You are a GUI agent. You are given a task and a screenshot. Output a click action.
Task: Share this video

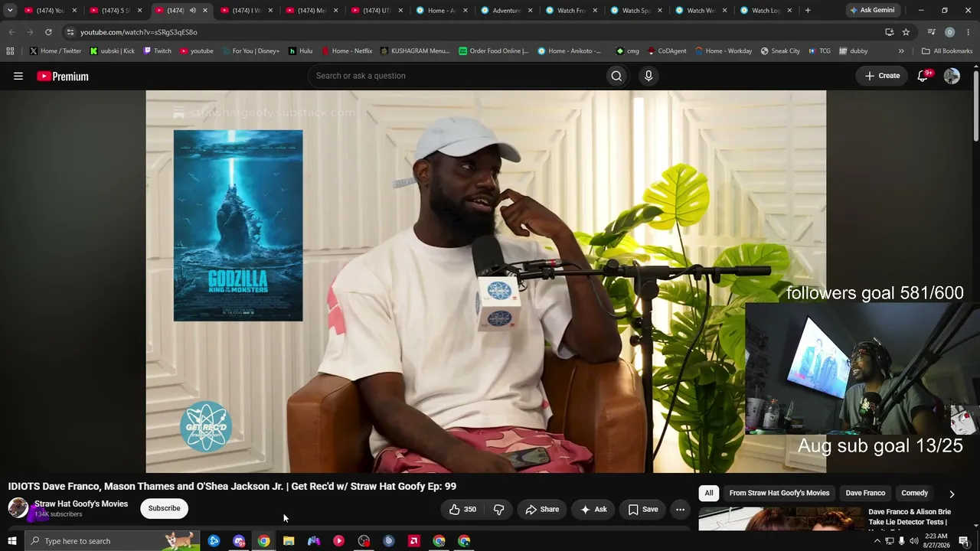(542, 509)
